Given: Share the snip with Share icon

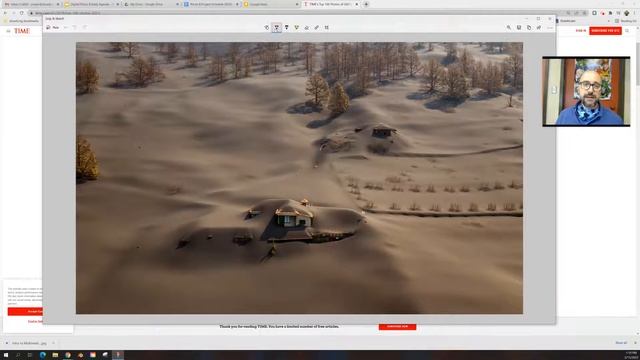Looking at the screenshot, I should [539, 27].
